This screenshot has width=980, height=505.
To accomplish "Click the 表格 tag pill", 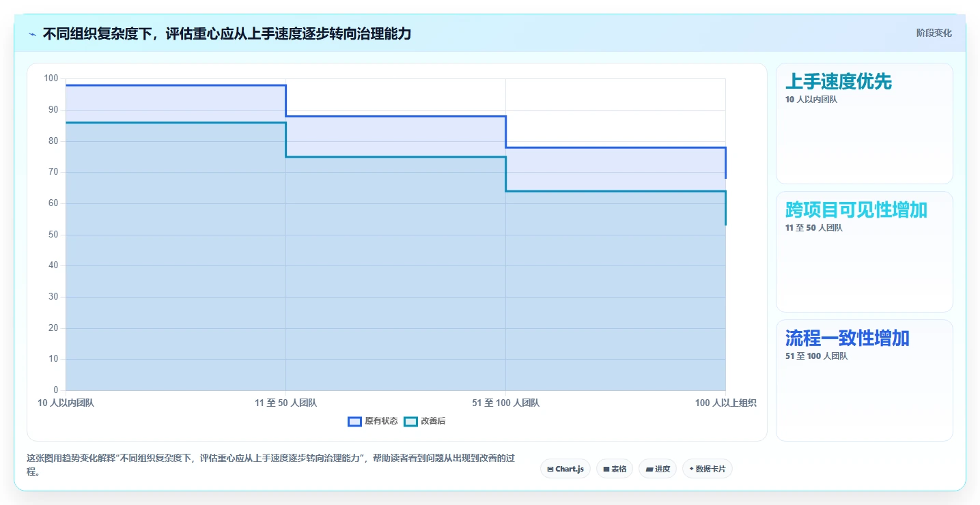I will point(615,469).
